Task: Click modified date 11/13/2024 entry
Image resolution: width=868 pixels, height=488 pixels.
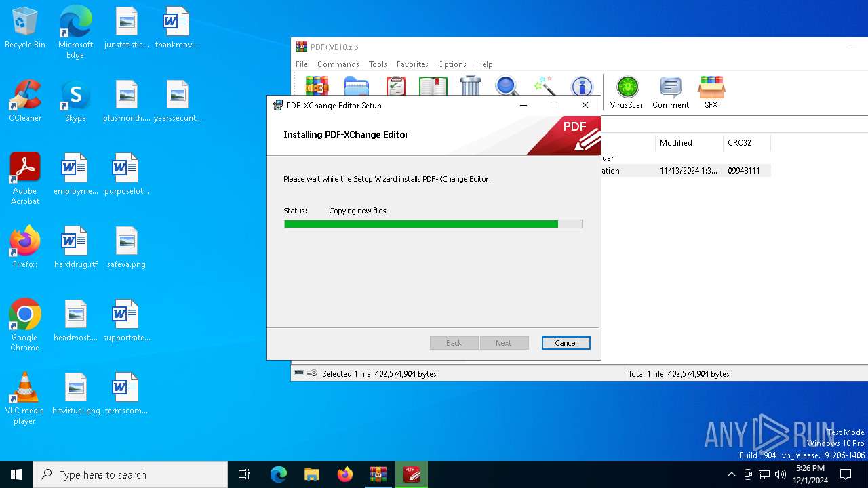Action: (x=688, y=171)
